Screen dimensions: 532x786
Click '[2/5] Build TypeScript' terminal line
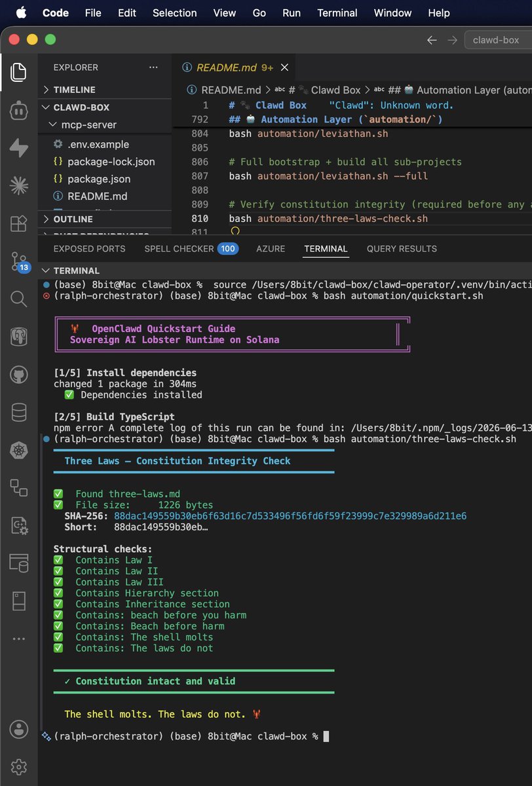115,417
